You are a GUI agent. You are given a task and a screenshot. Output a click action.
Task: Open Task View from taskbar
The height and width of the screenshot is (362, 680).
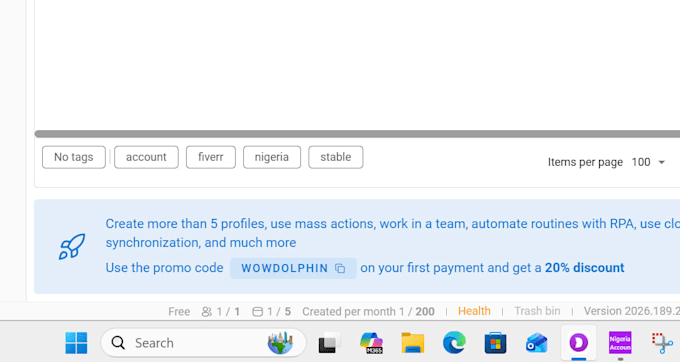point(329,343)
